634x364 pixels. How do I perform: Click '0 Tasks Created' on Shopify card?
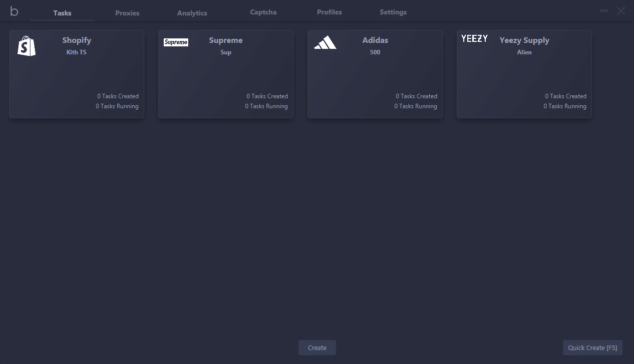pyautogui.click(x=118, y=96)
